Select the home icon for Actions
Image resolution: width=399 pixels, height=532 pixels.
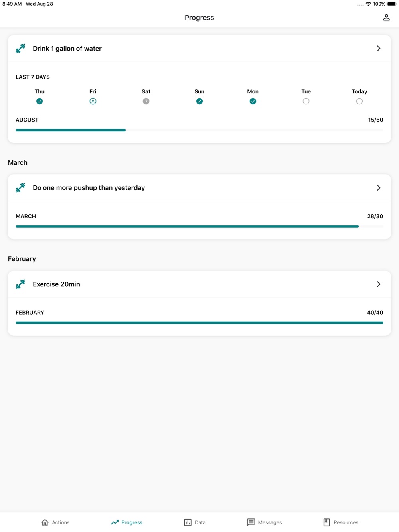(x=45, y=522)
